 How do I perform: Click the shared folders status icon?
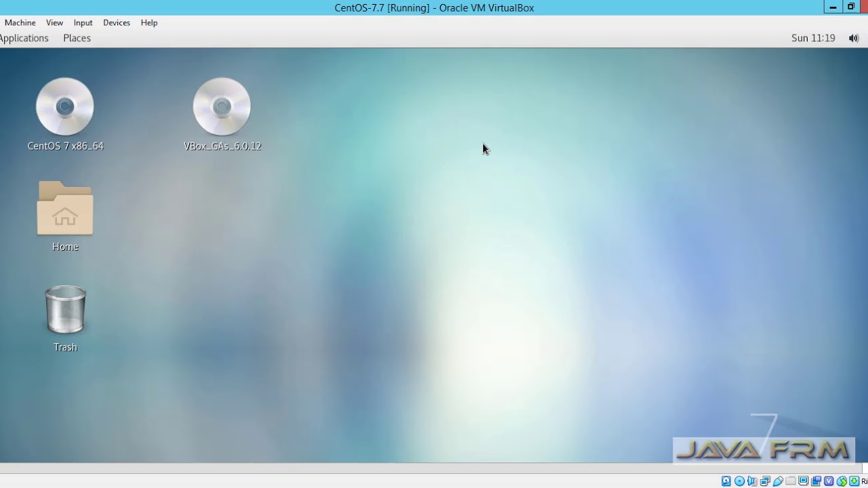click(791, 481)
